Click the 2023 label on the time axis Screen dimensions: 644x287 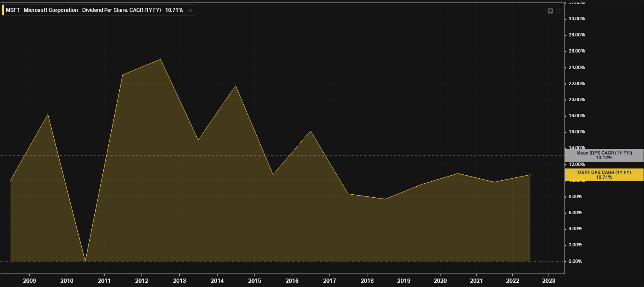[549, 281]
